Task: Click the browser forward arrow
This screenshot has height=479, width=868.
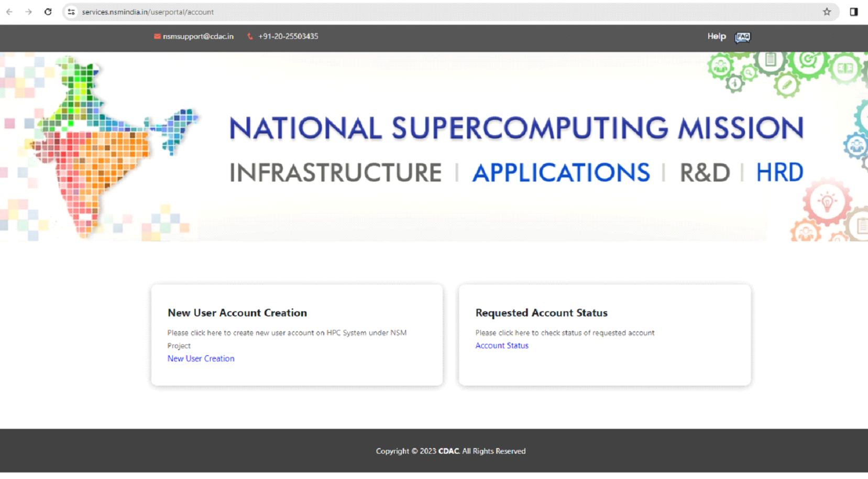Action: 28,12
